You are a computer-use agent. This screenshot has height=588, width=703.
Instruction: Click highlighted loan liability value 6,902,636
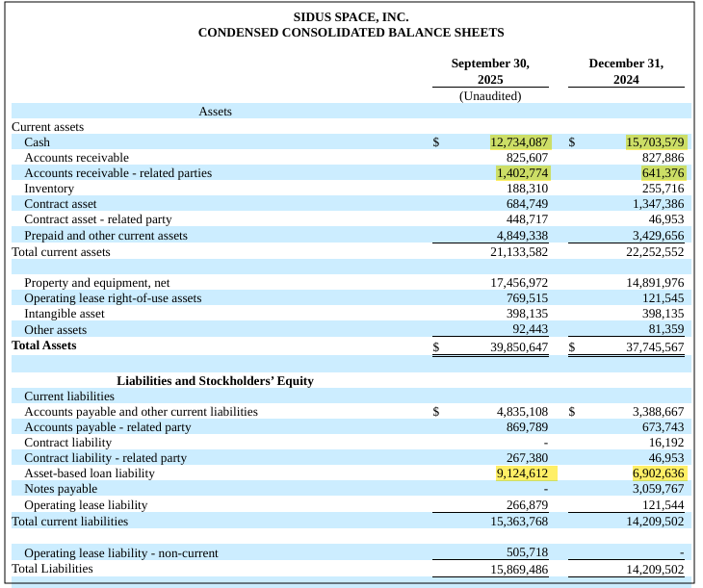click(658, 473)
